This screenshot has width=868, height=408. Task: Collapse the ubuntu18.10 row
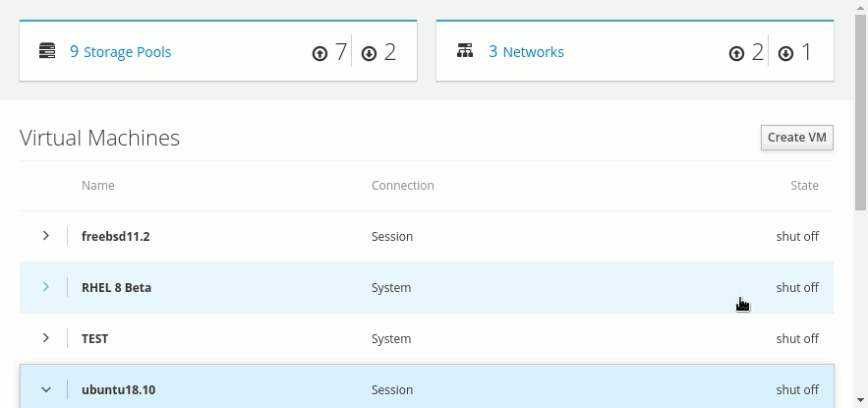click(x=45, y=389)
